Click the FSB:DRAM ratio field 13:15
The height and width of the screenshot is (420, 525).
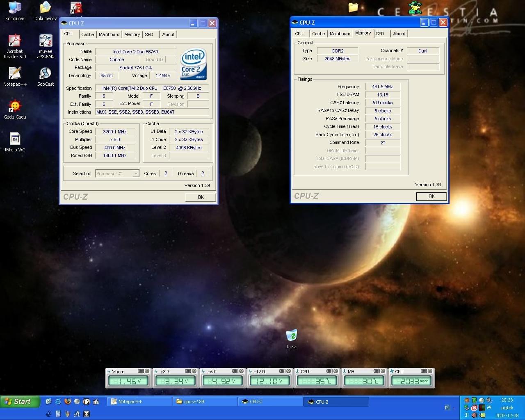(383, 95)
